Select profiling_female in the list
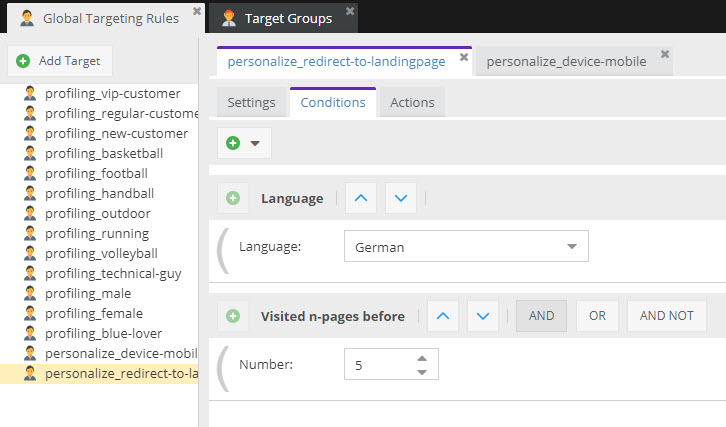Image resolution: width=726 pixels, height=427 pixels. pos(99,313)
